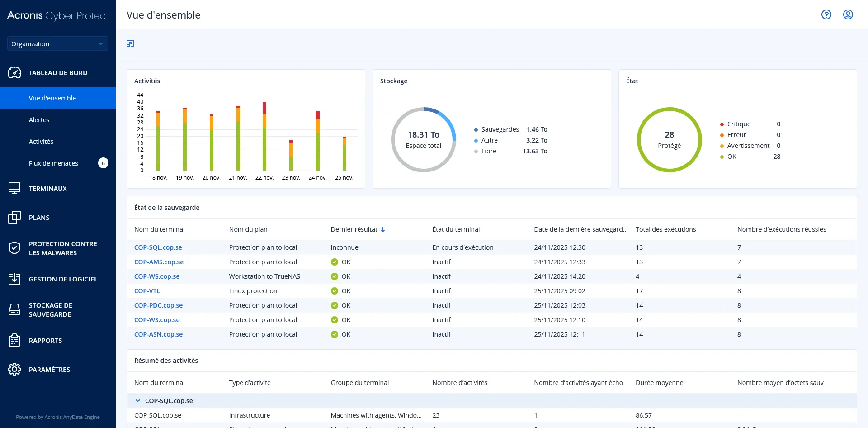Click the Rapports clipboard icon
868x428 pixels.
14,341
